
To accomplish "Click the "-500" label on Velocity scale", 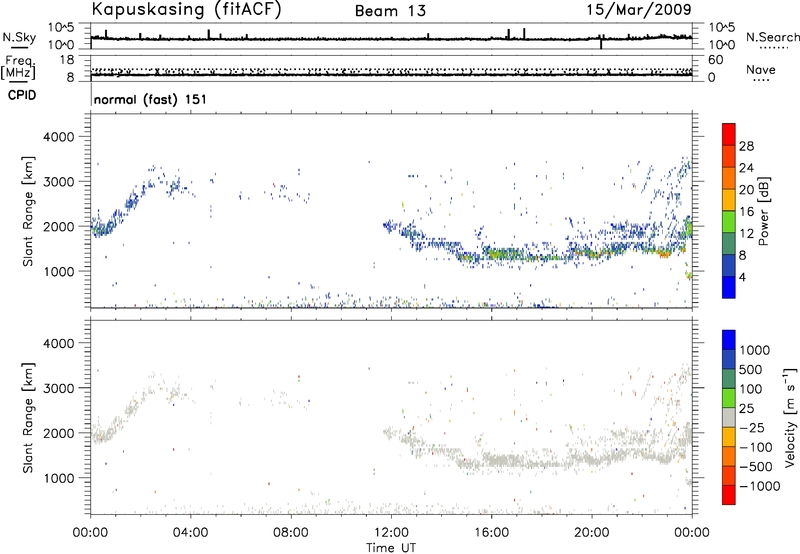I will coord(756,467).
